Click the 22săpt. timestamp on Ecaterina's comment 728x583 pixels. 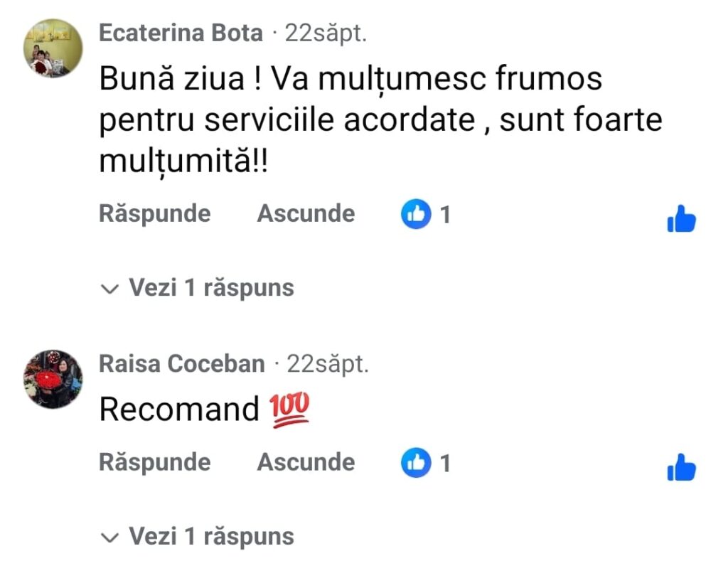coord(326,33)
